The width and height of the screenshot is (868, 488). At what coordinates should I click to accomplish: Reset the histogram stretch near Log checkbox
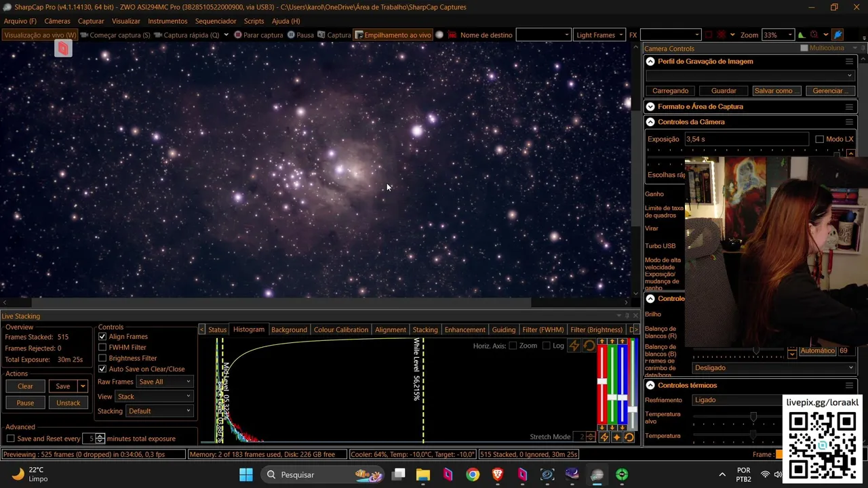coord(589,346)
